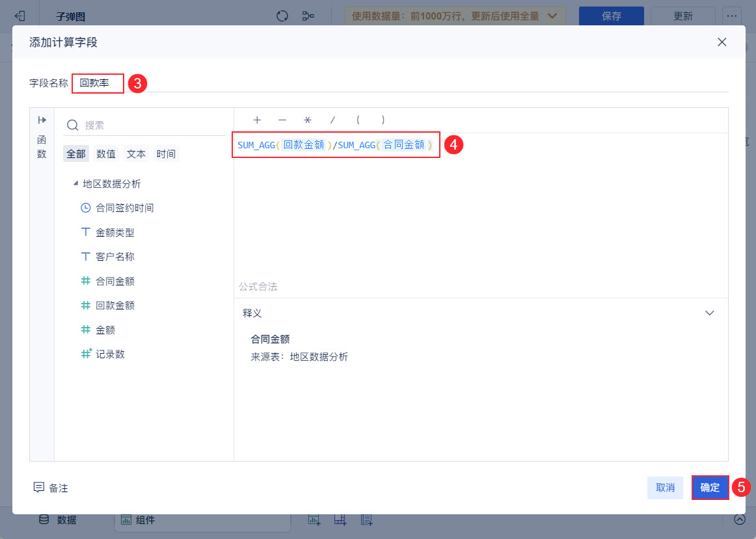
Task: Confirm with the 确定 button
Action: 710,488
